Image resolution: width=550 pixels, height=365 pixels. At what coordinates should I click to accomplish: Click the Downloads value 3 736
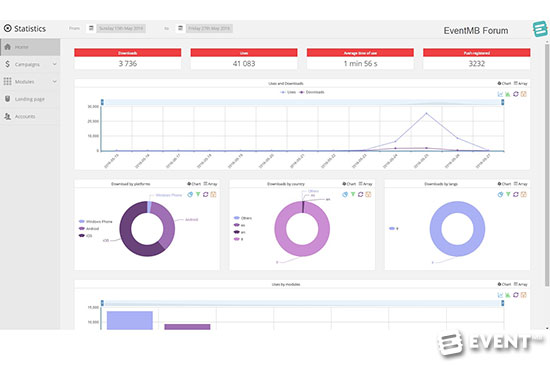[128, 63]
